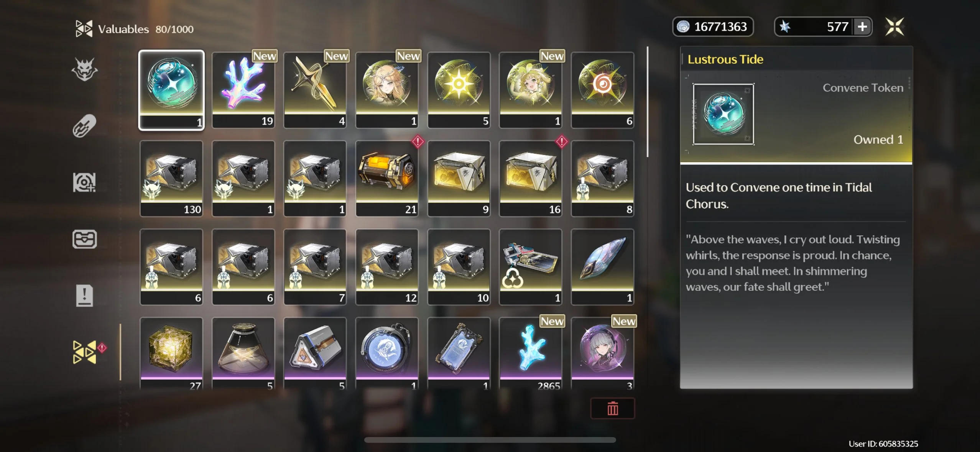
Task: Select the pill-shaped Resources tab icon
Action: [x=84, y=125]
